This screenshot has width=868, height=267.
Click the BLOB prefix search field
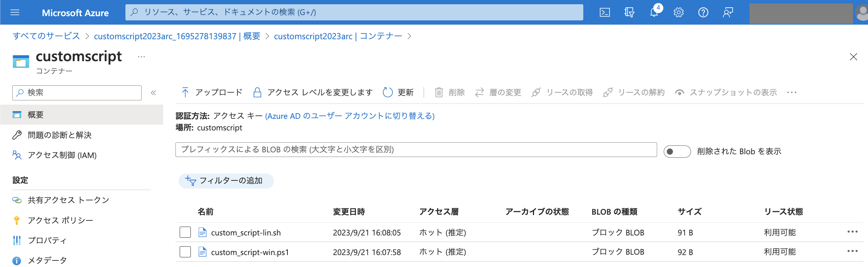click(416, 150)
